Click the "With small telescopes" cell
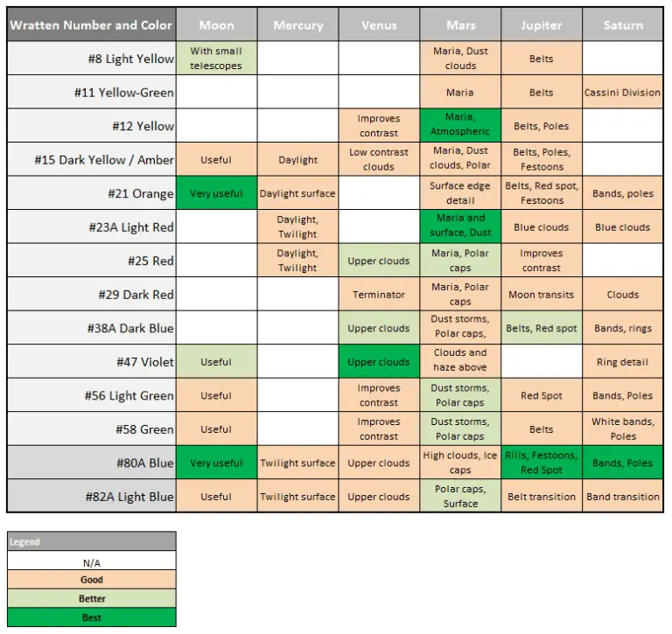This screenshot has height=634, width=672. (216, 59)
